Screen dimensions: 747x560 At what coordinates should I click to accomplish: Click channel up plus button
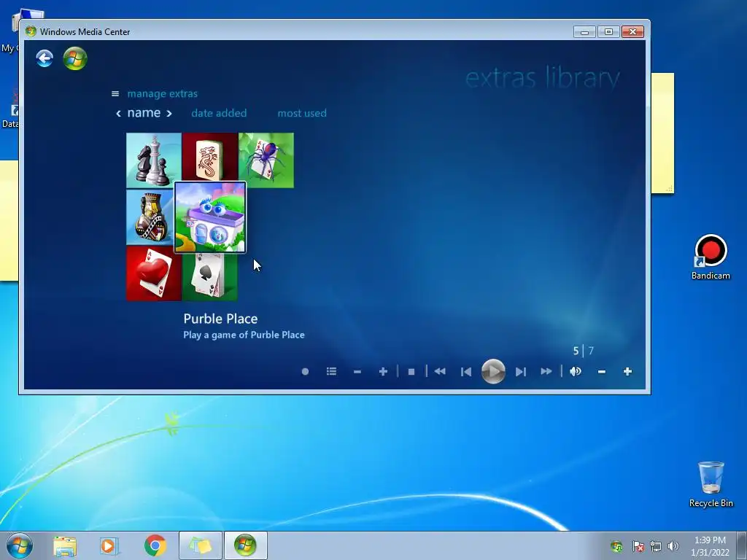point(383,371)
